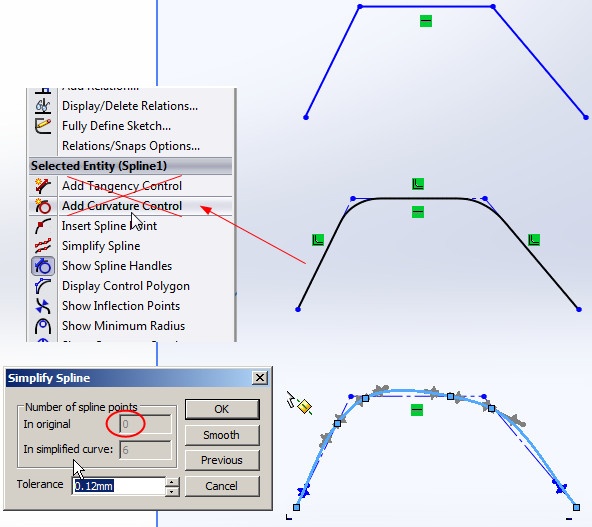Select horizontal relation icon on top polyline
Image resolution: width=592 pixels, height=527 pixels.
(x=426, y=21)
